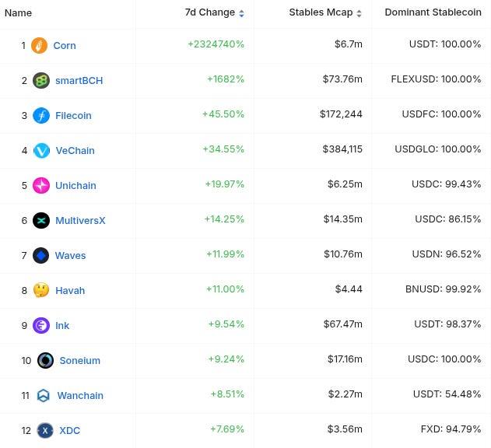The height and width of the screenshot is (448, 491).
Task: Click the Wanchain hexagon logo icon
Action: (44, 395)
